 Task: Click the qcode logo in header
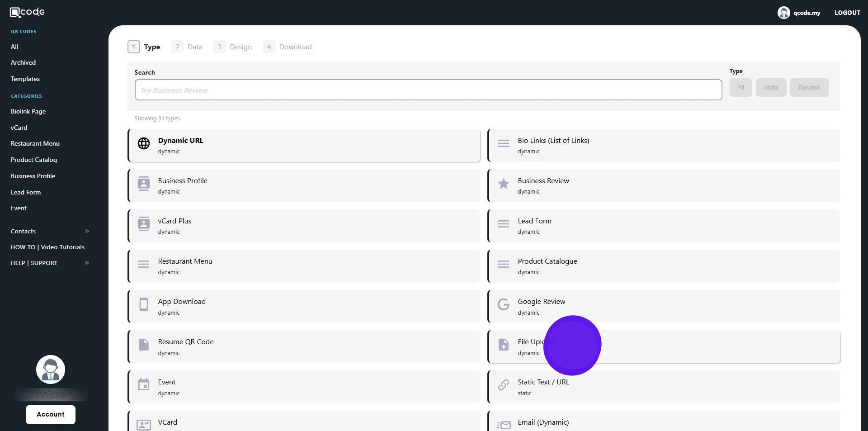(27, 12)
